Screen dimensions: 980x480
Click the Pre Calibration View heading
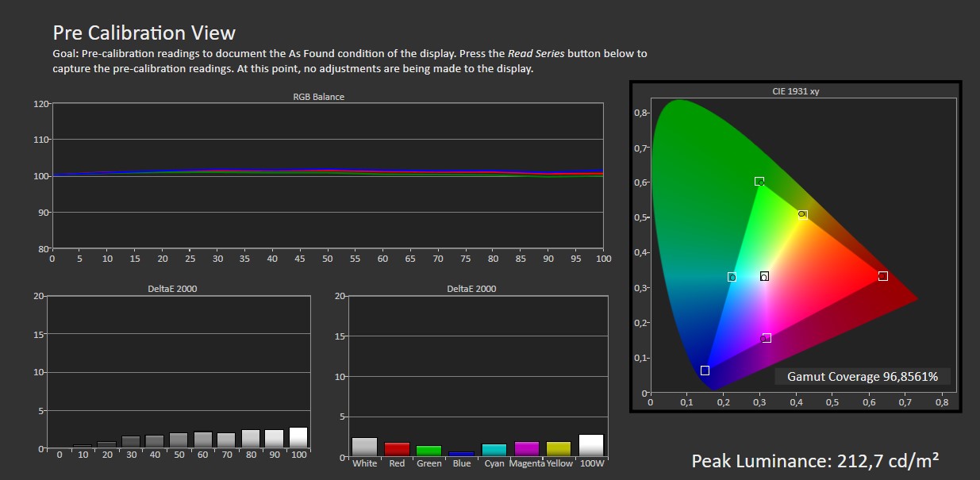[144, 33]
